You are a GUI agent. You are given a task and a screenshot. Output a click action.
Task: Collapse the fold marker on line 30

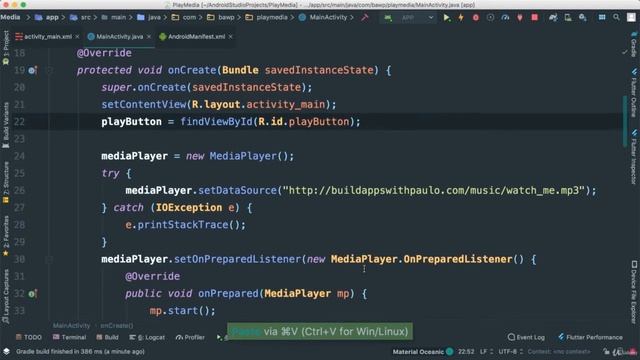tap(49, 259)
